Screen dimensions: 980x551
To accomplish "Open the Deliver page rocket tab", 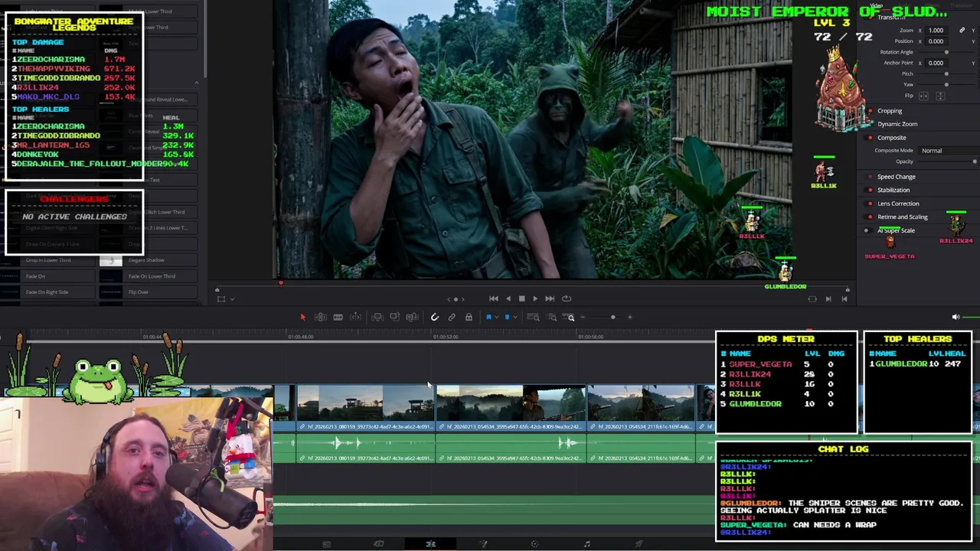I will (639, 544).
